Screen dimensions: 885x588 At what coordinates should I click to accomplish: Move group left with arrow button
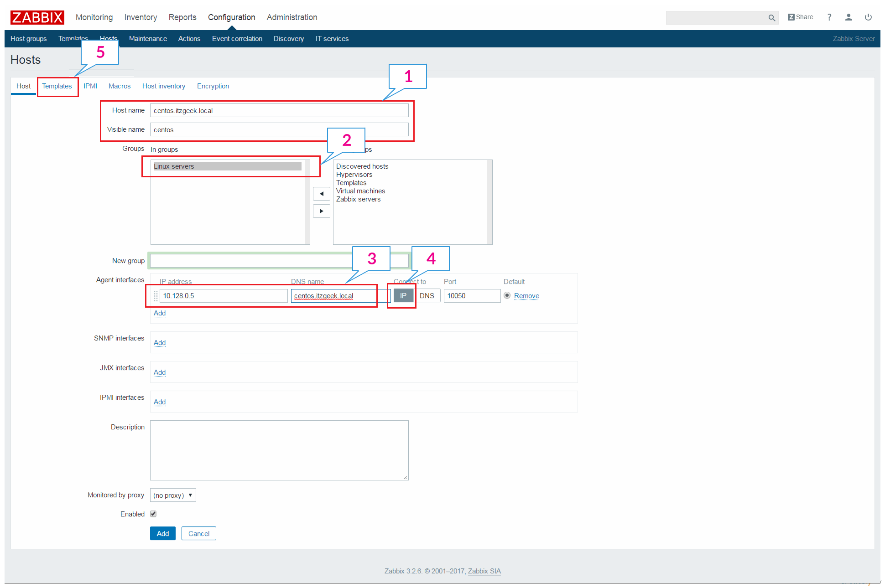click(x=322, y=194)
